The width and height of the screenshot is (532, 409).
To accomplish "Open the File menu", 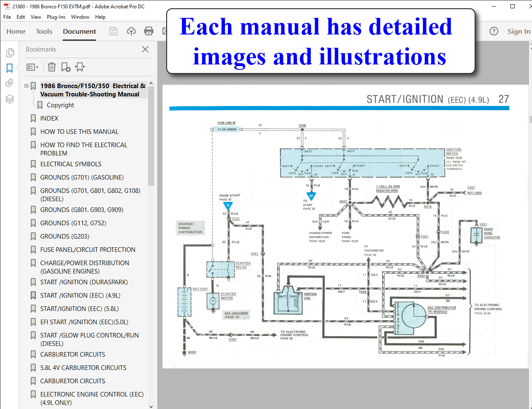I will pyautogui.click(x=7, y=17).
